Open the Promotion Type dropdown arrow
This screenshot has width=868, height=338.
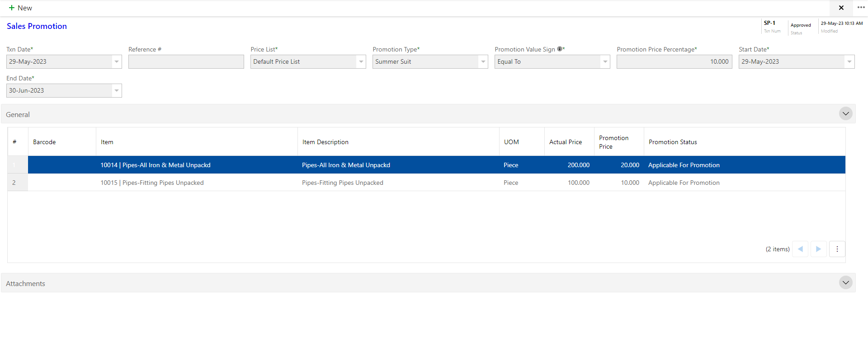pyautogui.click(x=483, y=62)
